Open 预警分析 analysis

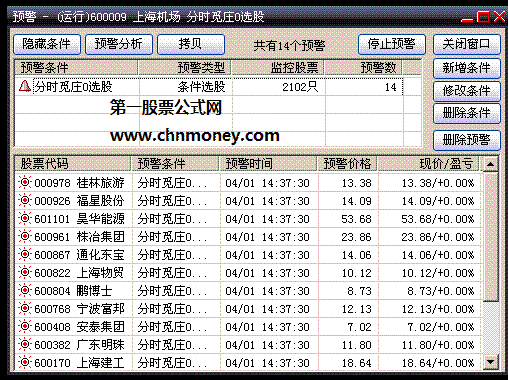click(x=119, y=44)
